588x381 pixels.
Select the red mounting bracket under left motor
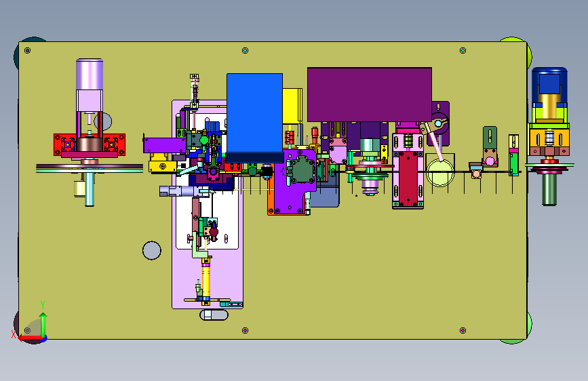pos(90,144)
